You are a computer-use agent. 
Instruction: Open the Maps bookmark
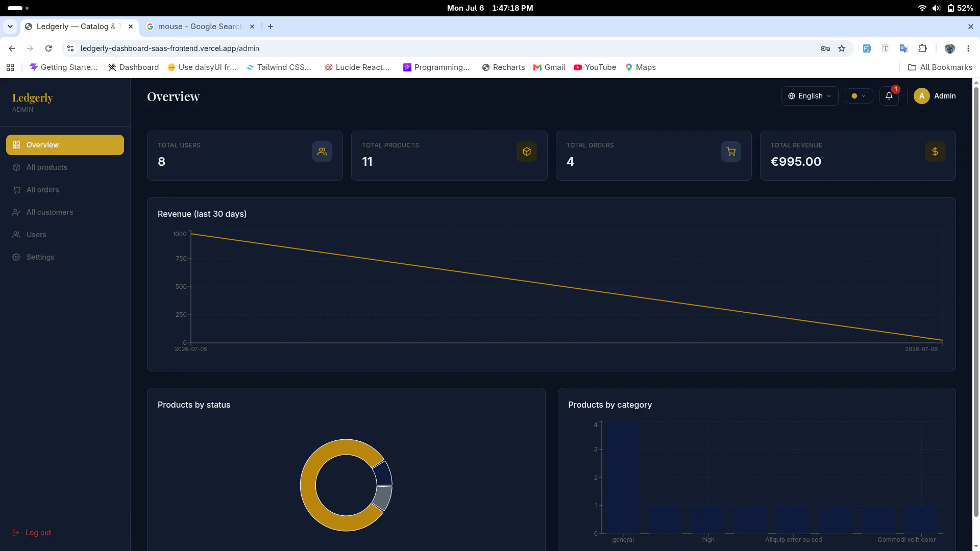pyautogui.click(x=641, y=67)
